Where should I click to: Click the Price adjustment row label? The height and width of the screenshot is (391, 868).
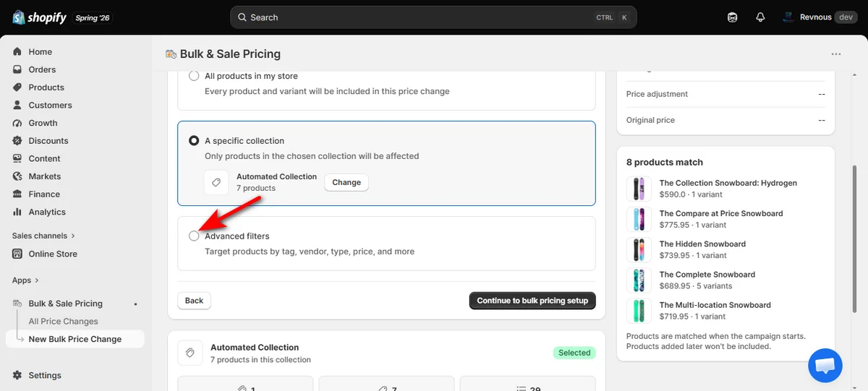point(657,94)
